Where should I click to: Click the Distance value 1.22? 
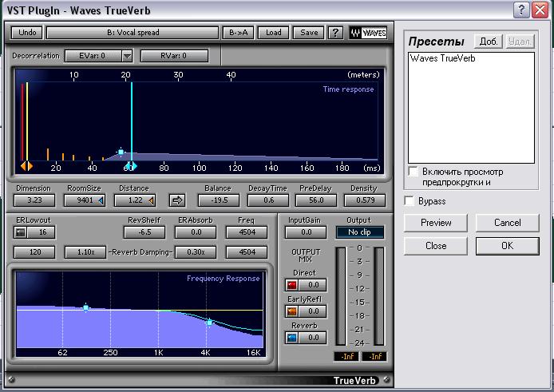(x=135, y=200)
